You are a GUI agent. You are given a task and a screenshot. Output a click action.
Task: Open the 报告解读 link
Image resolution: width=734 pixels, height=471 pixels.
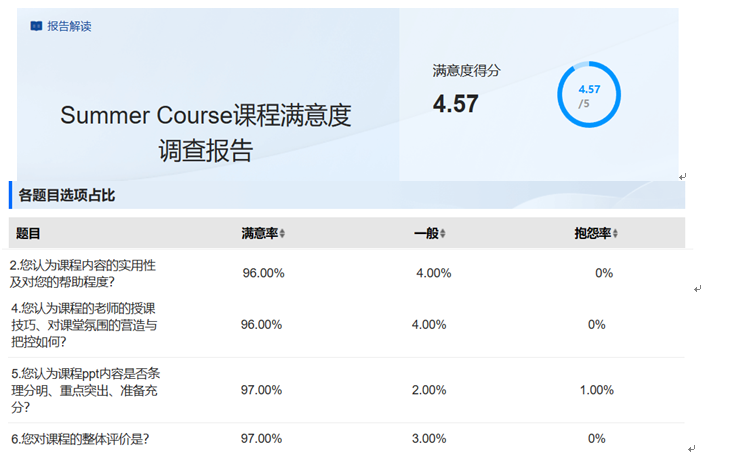point(69,25)
